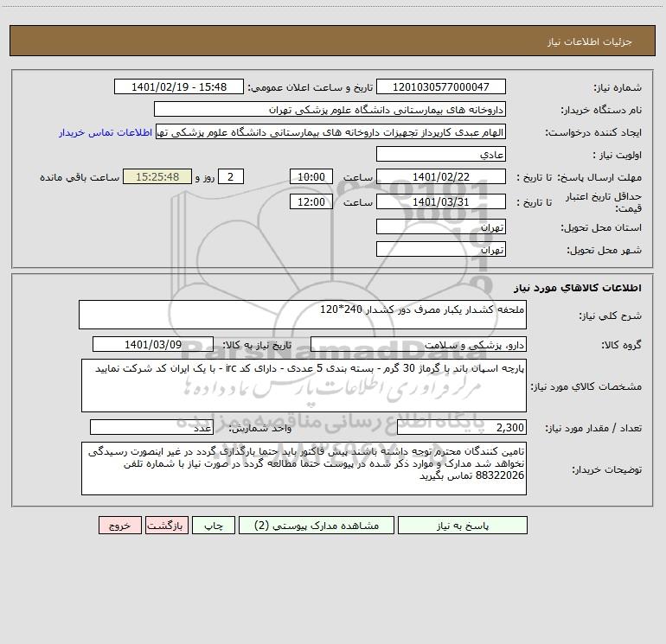Screen dimensions: 666x644
Task: Click the countdown timer 15:25:48
Action: 157,176
